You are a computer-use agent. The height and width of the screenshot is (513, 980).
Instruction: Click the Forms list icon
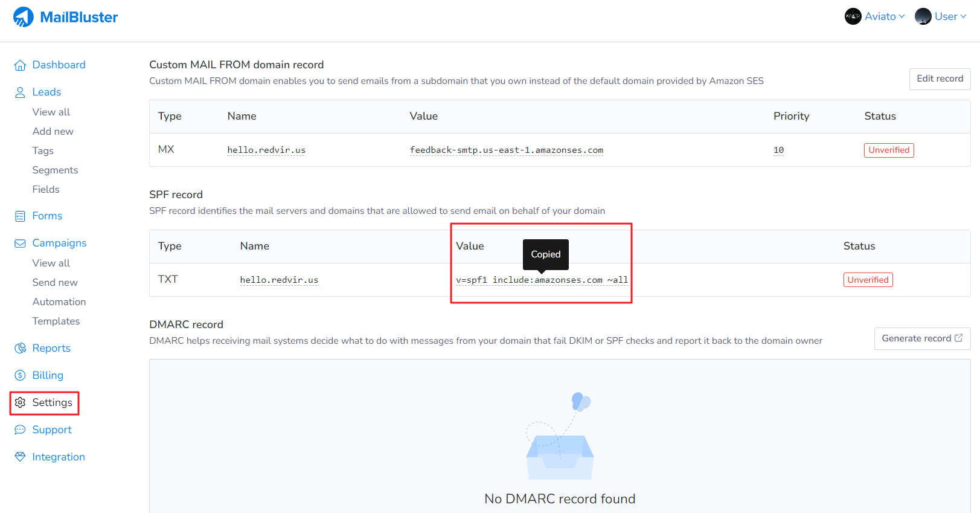[20, 216]
